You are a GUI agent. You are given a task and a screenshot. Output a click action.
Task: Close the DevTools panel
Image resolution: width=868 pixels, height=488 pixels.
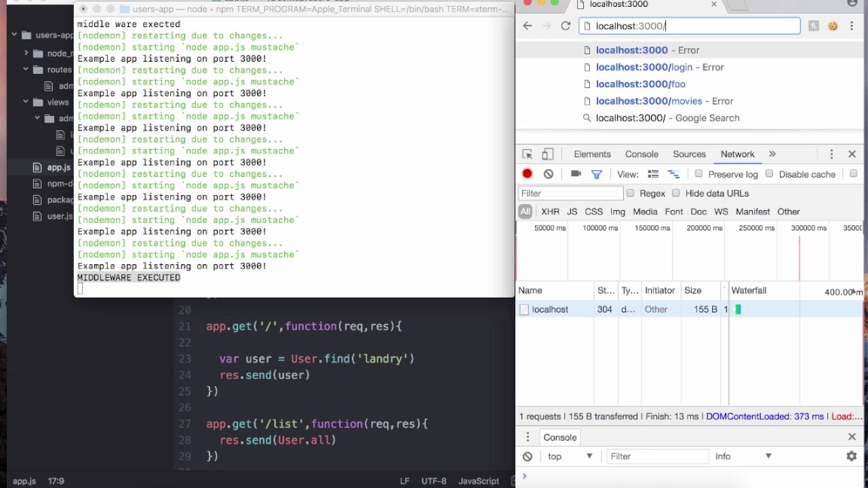point(852,154)
